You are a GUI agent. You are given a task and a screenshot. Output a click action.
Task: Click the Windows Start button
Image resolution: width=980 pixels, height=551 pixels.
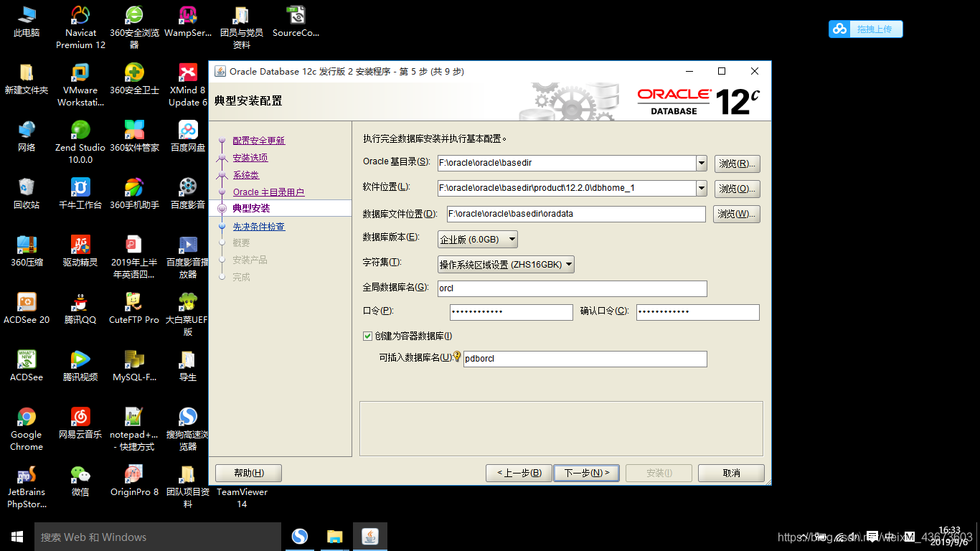pyautogui.click(x=17, y=537)
